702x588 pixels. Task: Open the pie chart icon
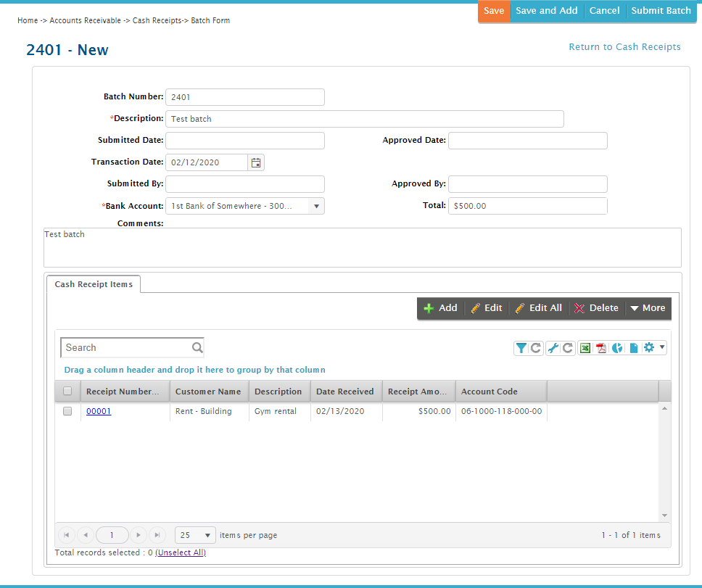[x=617, y=348]
